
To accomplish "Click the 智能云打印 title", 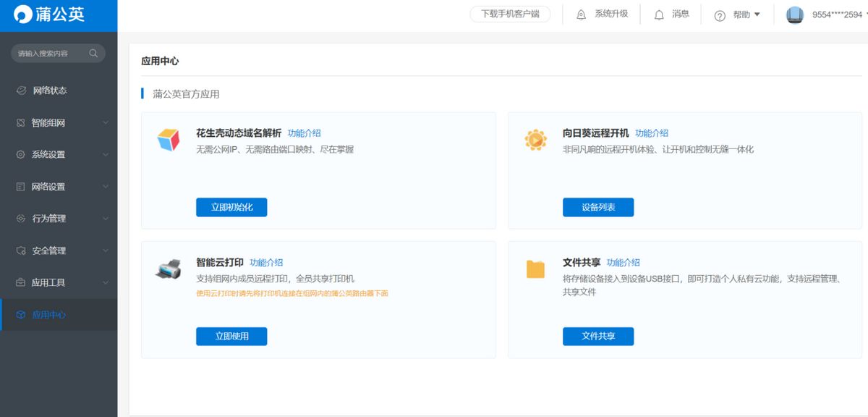I will [x=220, y=263].
